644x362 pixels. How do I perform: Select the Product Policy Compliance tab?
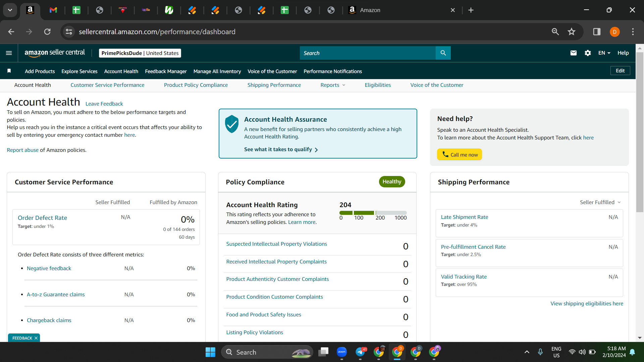(196, 85)
